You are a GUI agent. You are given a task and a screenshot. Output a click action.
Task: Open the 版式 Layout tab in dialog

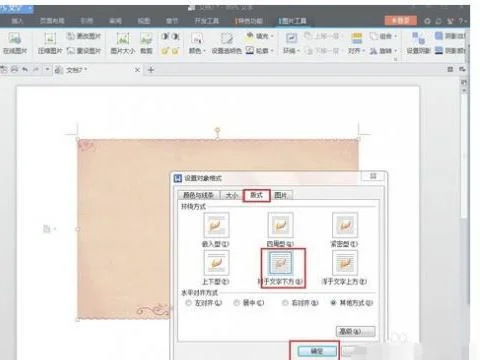pyautogui.click(x=256, y=195)
